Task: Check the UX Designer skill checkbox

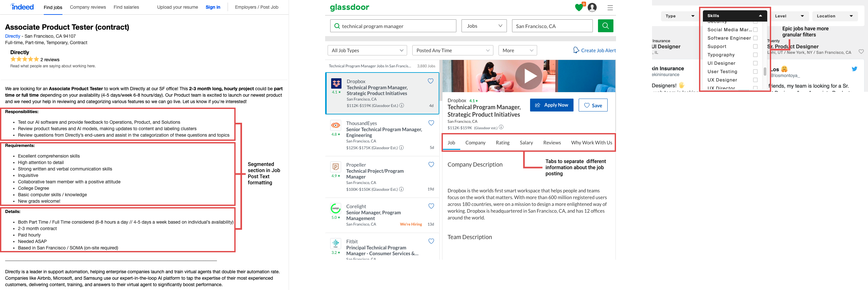Action: click(x=755, y=80)
